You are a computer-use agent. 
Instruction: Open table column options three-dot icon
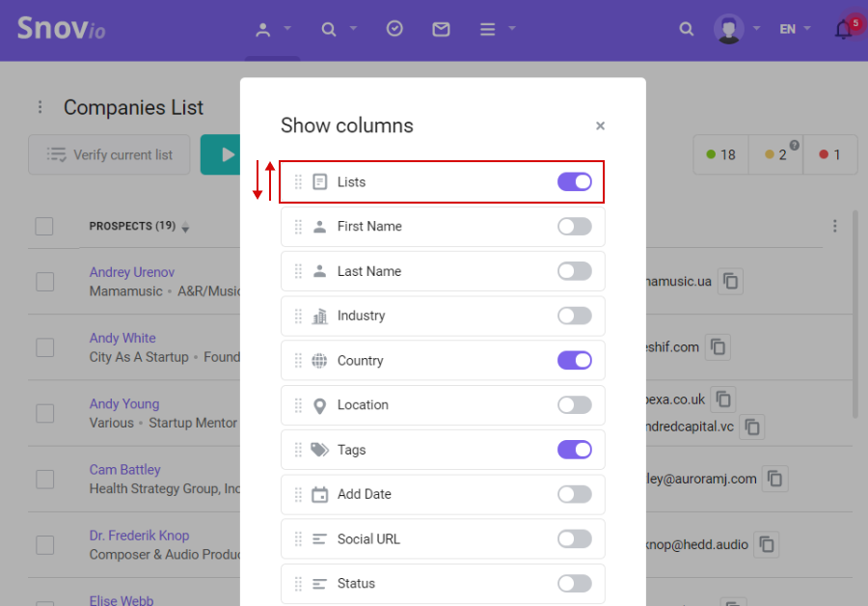click(x=835, y=226)
